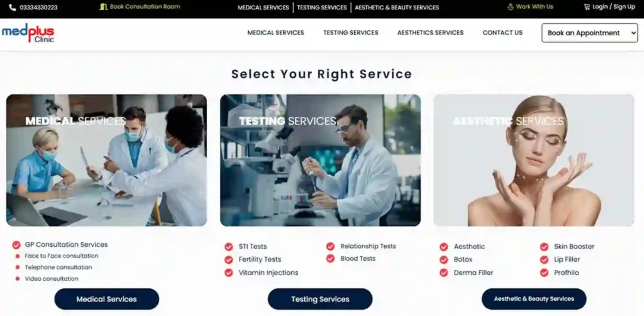Click the building icon next to Book Consultation Room
The width and height of the screenshot is (644, 316).
(x=104, y=7)
